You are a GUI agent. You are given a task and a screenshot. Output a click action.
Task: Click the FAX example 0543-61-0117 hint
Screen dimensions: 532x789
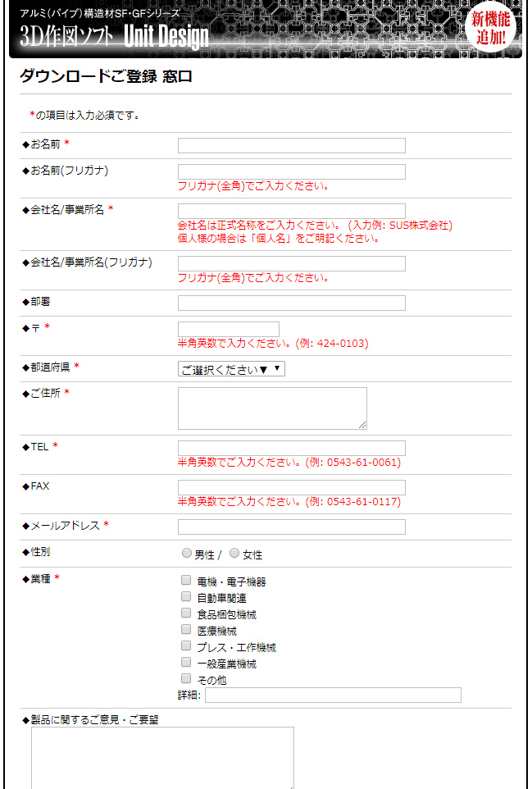click(289, 501)
